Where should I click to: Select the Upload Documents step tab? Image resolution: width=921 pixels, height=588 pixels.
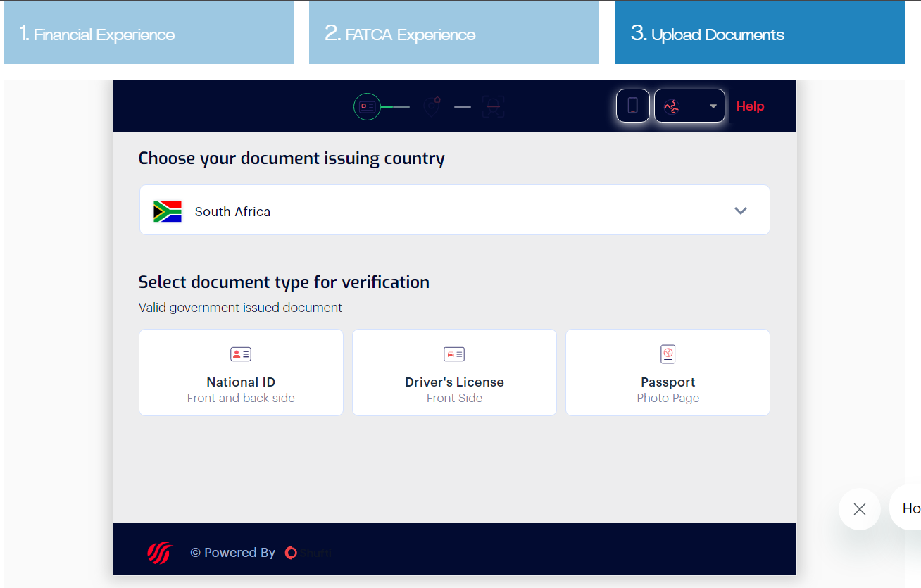pyautogui.click(x=759, y=33)
